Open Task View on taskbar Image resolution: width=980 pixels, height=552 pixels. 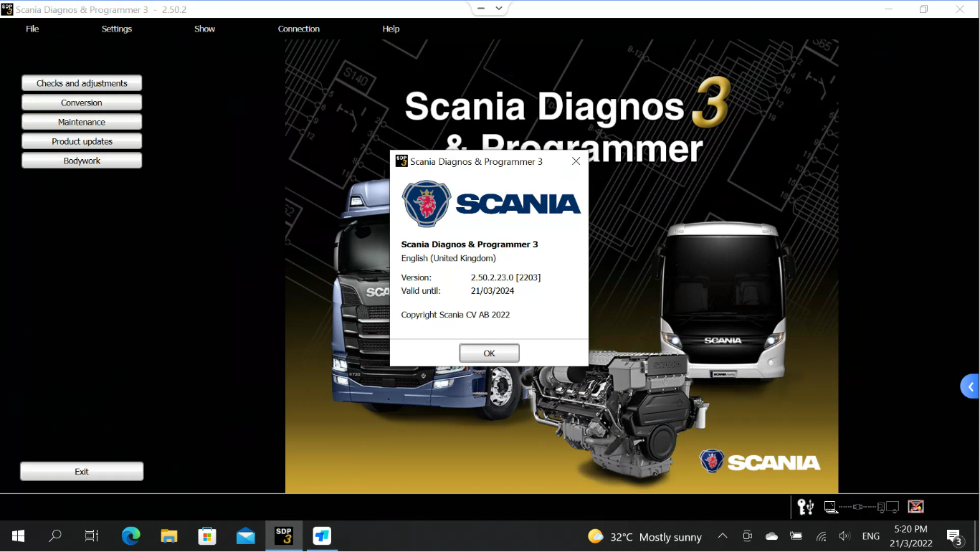click(92, 536)
